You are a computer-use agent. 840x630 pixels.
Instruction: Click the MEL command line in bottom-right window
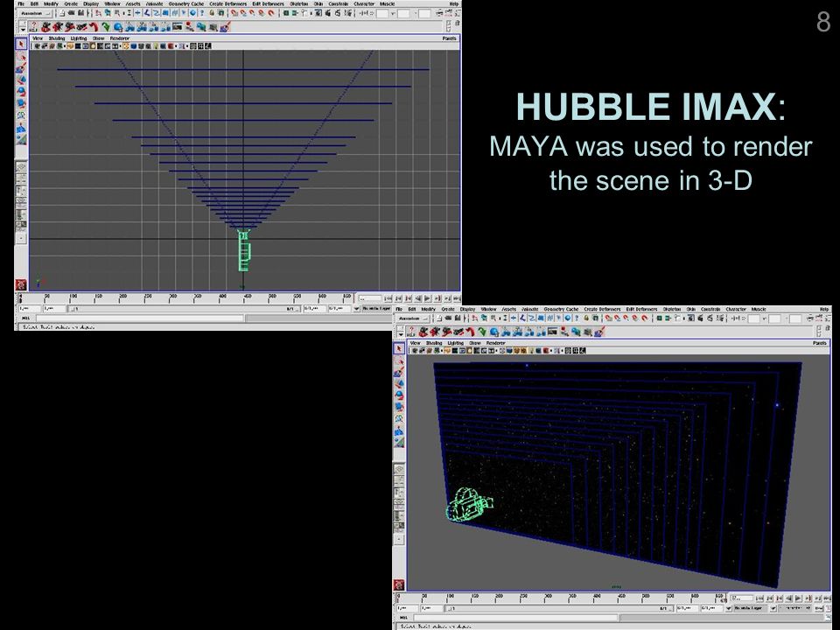(x=515, y=618)
